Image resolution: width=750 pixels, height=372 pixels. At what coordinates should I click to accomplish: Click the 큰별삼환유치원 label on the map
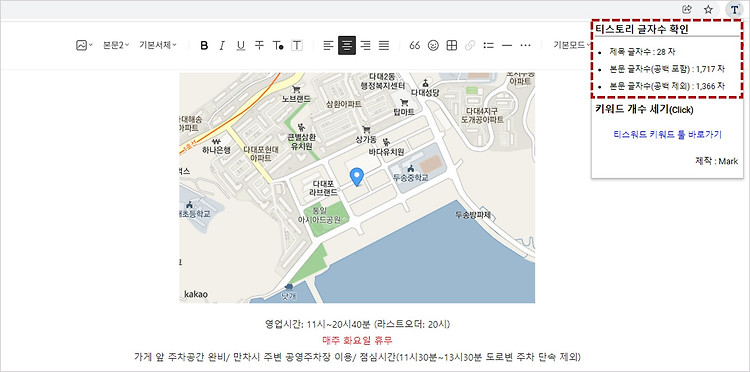point(301,141)
